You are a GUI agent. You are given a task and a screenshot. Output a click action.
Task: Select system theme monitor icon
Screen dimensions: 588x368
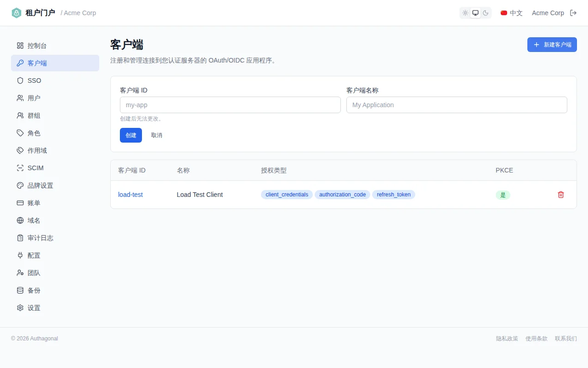coord(475,13)
